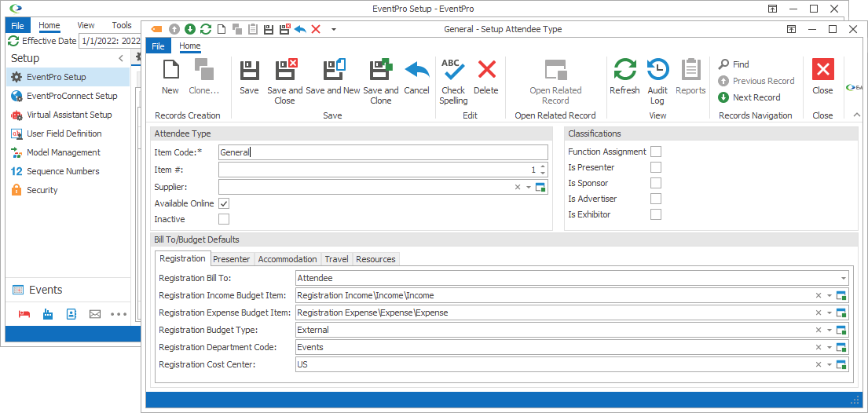Expand the Supplier dropdown arrow
The height and width of the screenshot is (413, 868).
(x=529, y=187)
